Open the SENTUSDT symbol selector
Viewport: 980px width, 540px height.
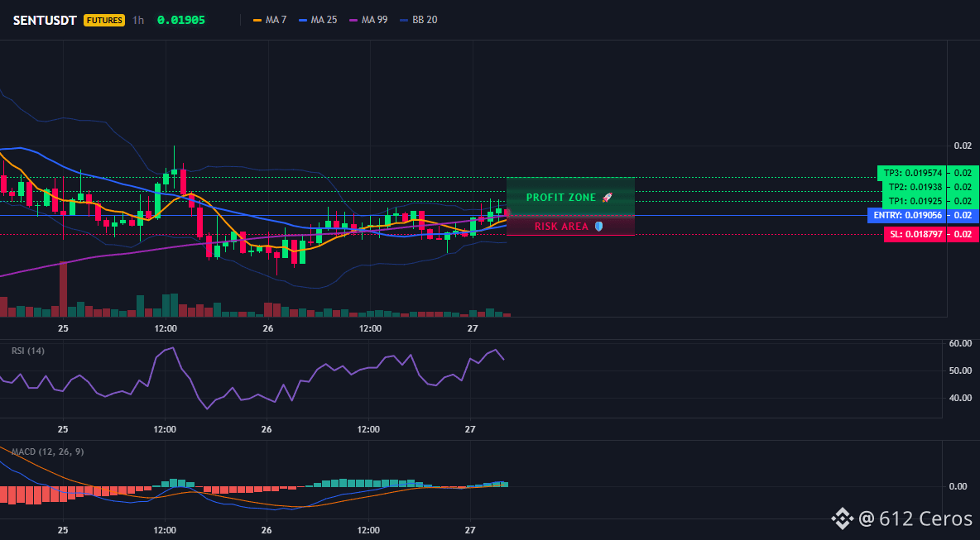pos(45,20)
